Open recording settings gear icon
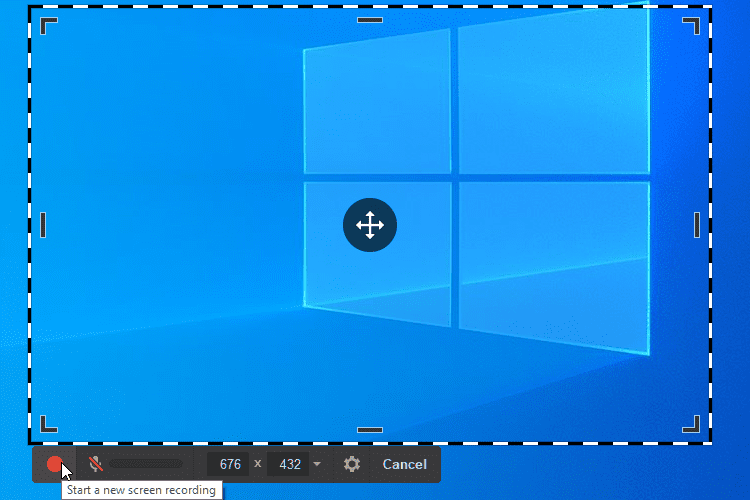Viewport: 750px width, 500px height. point(352,464)
